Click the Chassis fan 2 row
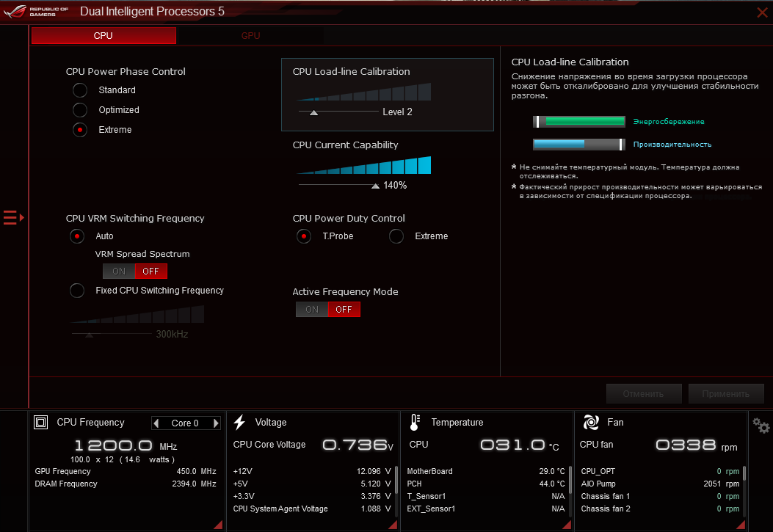This screenshot has width=773, height=532. tap(660, 509)
